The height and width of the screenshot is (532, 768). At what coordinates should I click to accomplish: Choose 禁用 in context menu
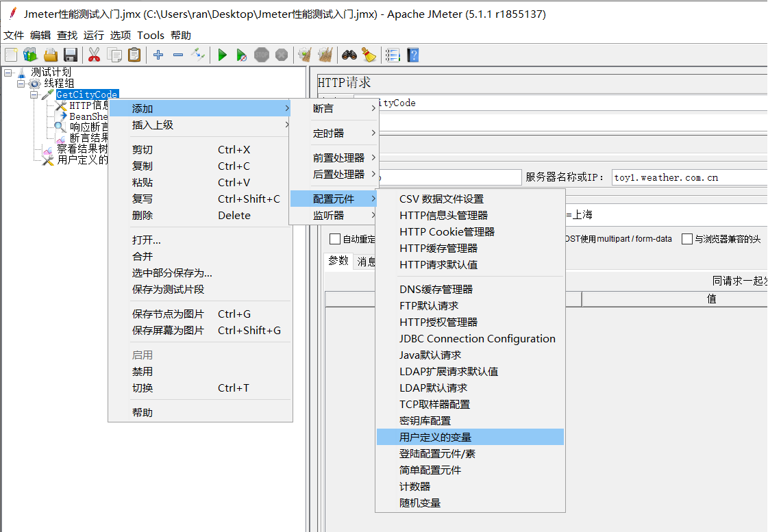tap(200, 372)
